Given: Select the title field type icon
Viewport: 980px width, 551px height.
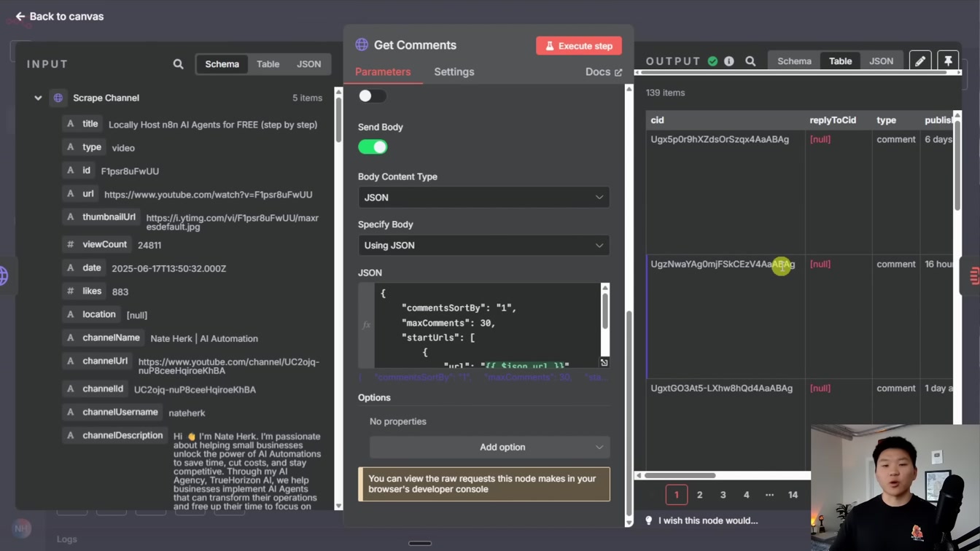Looking at the screenshot, I should pyautogui.click(x=71, y=124).
